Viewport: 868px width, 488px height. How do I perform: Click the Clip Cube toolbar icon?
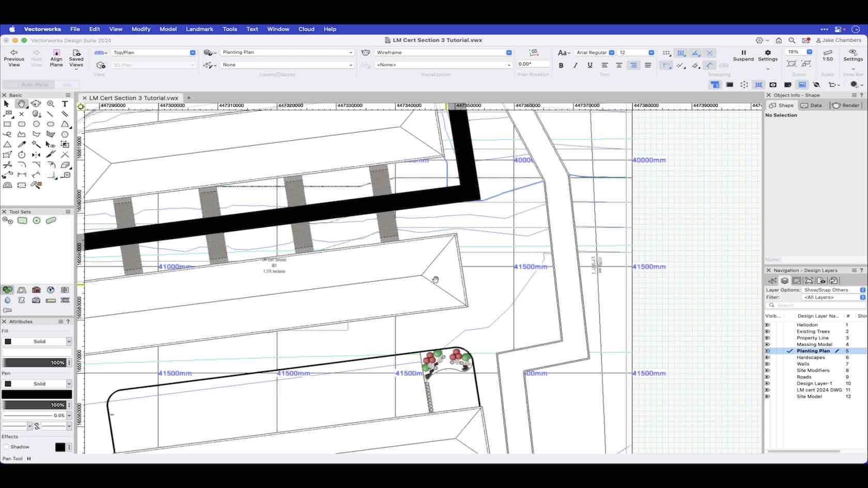tap(744, 85)
